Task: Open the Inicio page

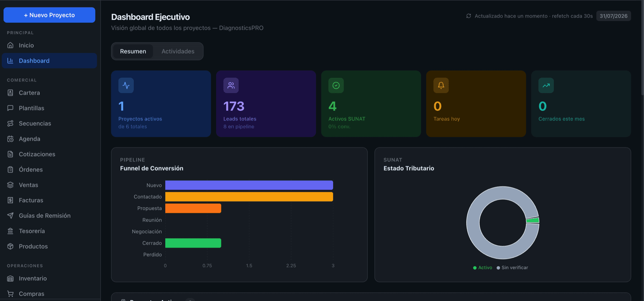Action: 49,45
